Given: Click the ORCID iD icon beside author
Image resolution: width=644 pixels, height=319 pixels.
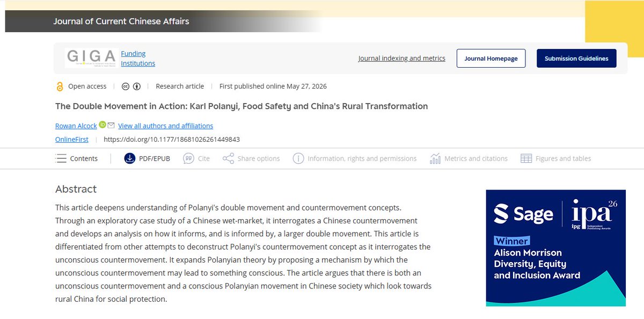Looking at the screenshot, I should [x=103, y=125].
